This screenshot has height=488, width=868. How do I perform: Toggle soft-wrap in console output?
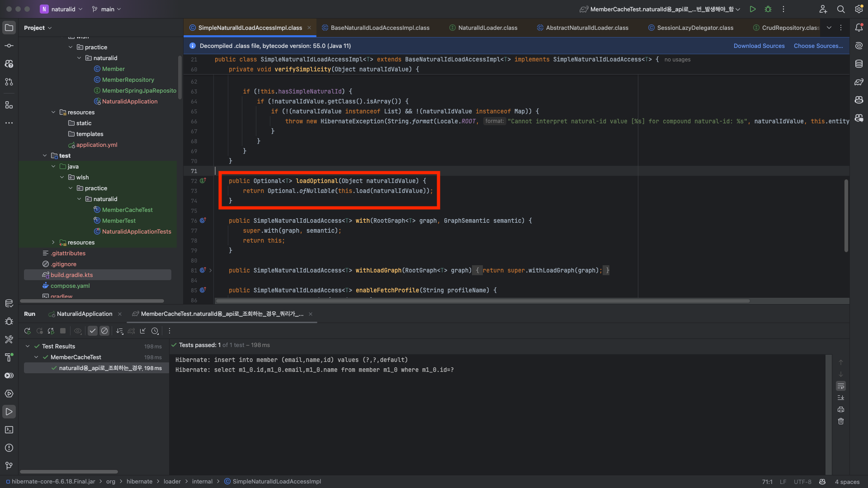841,386
